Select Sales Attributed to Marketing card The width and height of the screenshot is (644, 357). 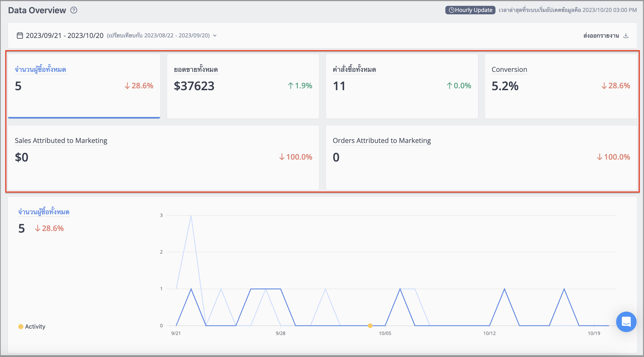point(163,158)
